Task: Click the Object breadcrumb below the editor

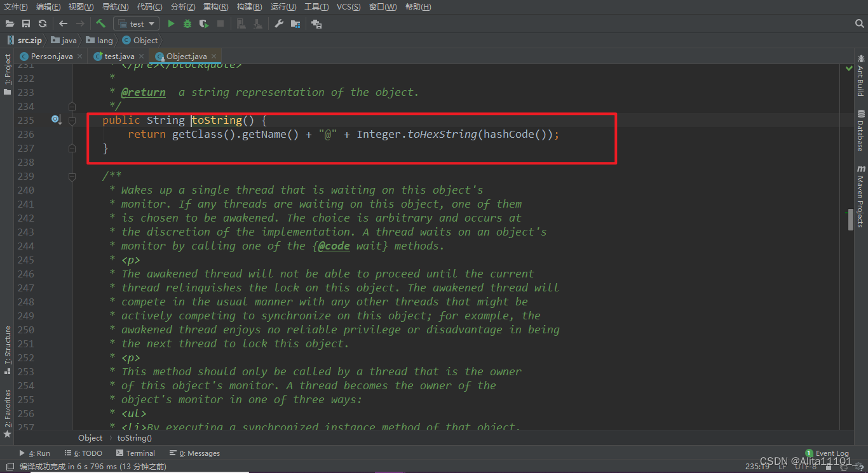Action: pos(90,437)
